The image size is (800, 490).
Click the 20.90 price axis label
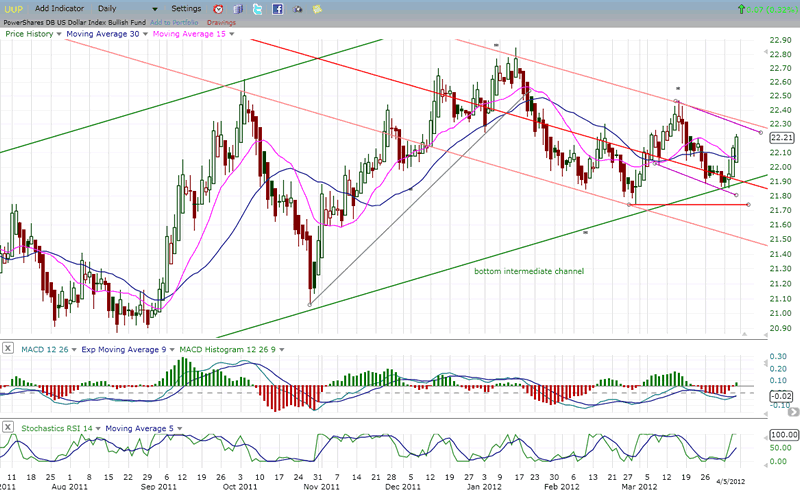(781, 328)
